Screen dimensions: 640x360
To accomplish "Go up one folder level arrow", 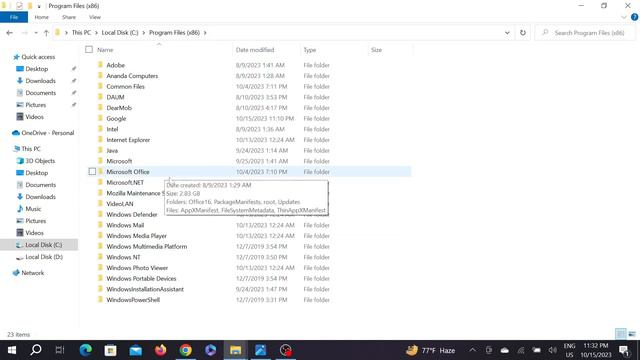I will [x=46, y=33].
